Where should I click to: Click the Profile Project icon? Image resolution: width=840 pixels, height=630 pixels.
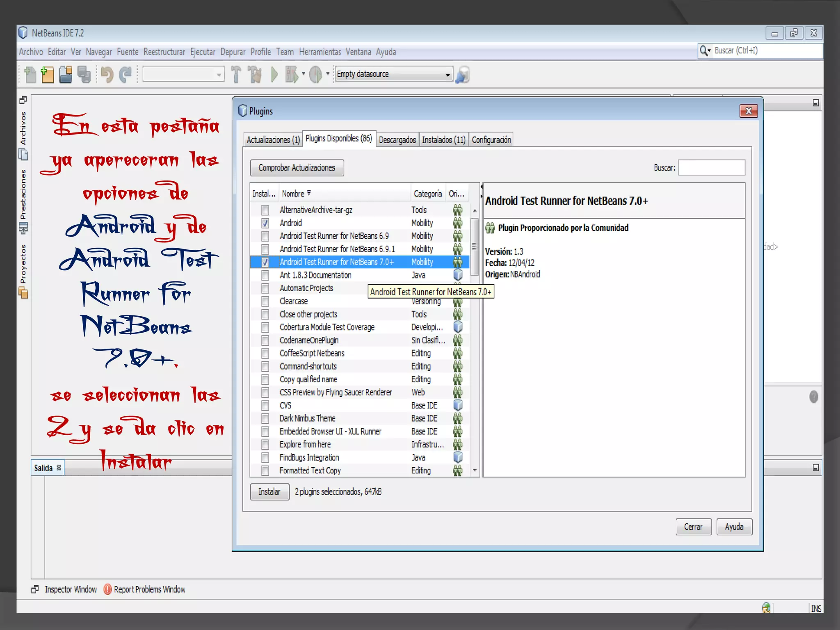[x=315, y=75]
